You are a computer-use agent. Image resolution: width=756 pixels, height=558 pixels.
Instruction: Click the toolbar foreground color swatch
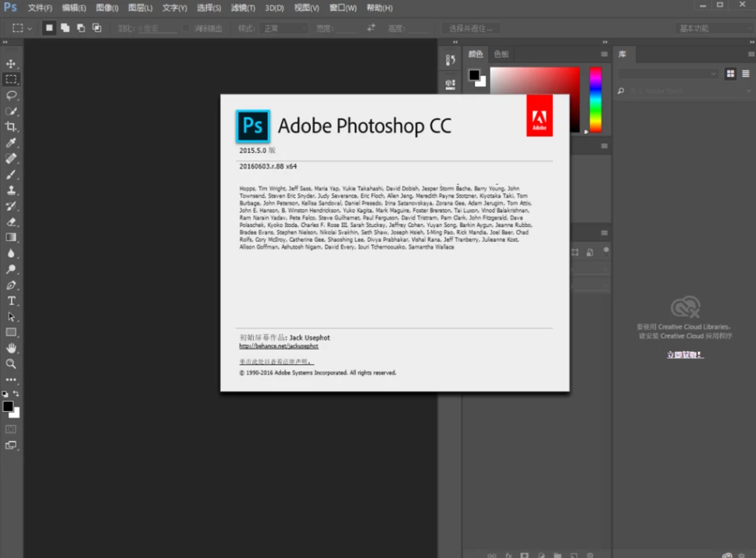(x=8, y=407)
